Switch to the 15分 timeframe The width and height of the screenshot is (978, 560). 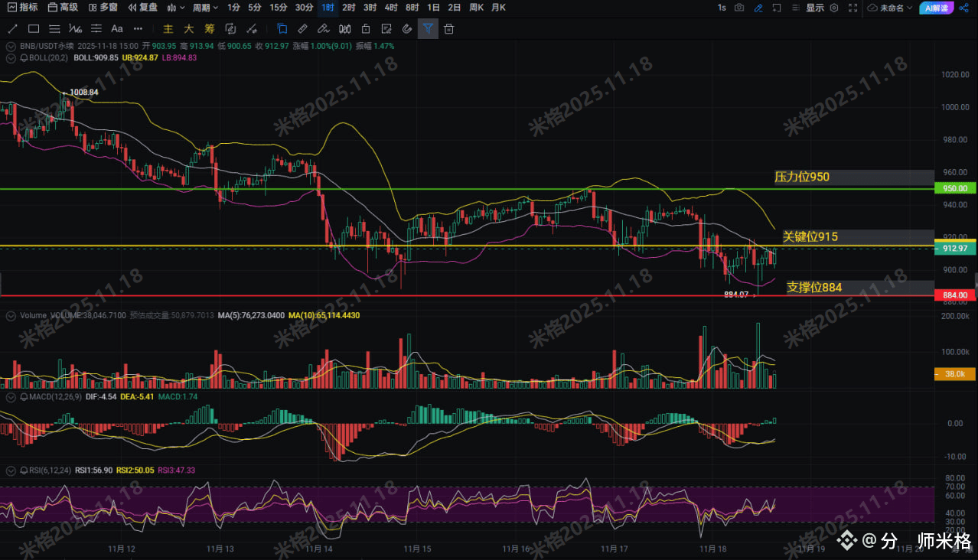point(279,8)
